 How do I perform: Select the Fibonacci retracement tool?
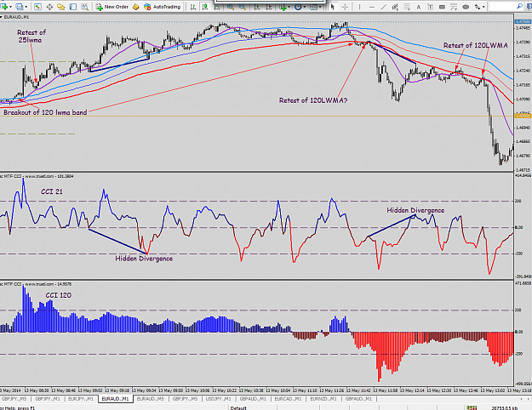407,7
